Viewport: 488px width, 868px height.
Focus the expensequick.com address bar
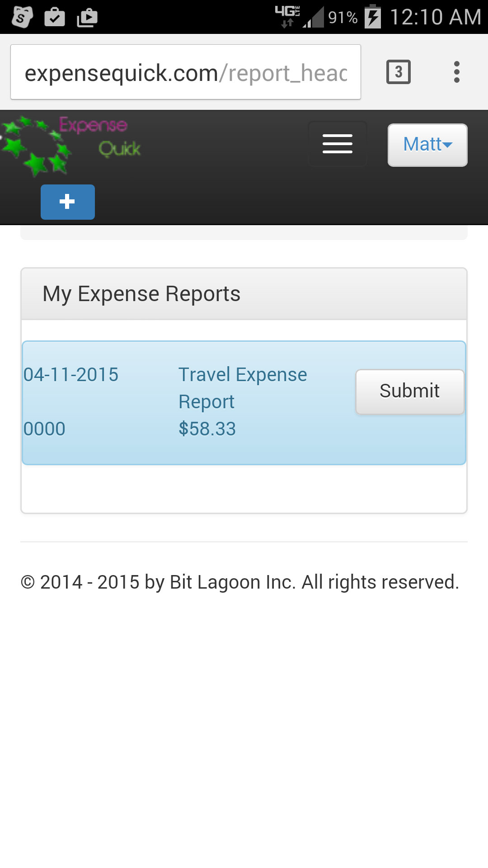click(185, 72)
